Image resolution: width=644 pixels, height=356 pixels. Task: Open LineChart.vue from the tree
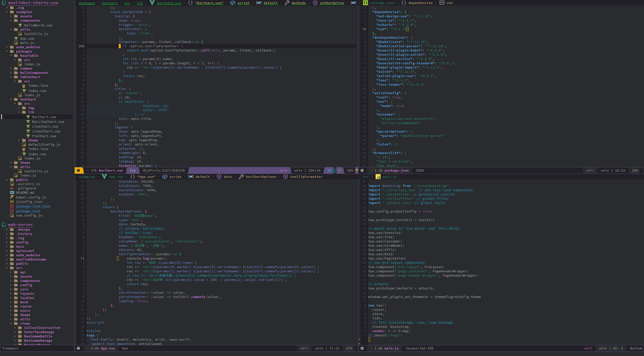pos(45,126)
